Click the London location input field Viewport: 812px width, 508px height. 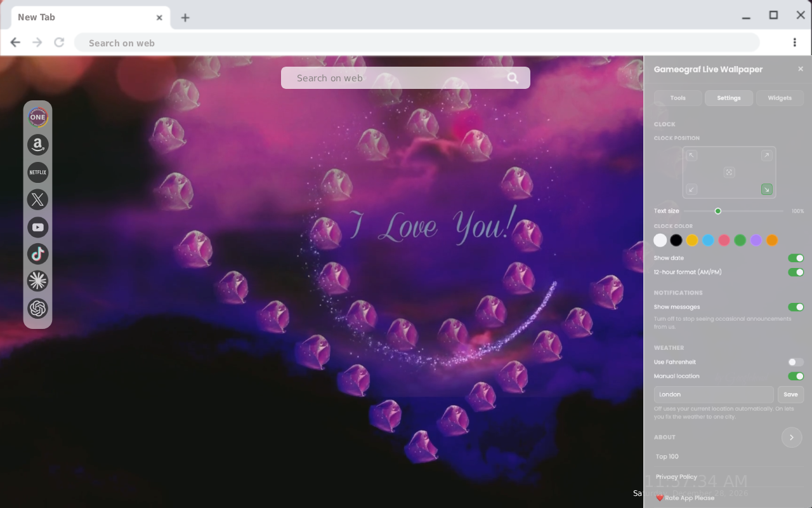[x=714, y=394]
